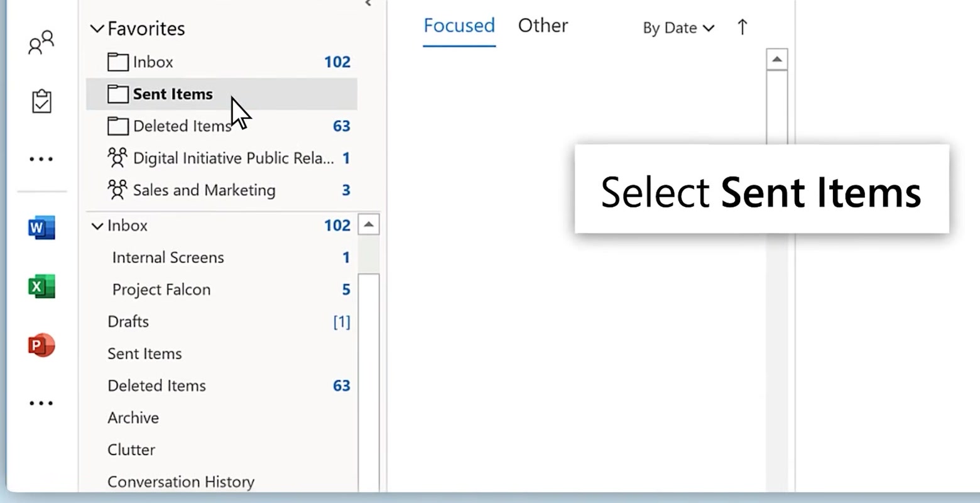Screen dimensions: 980x503
Task: Click the group icon for Digital Initiative Public Rela...
Action: tap(117, 158)
